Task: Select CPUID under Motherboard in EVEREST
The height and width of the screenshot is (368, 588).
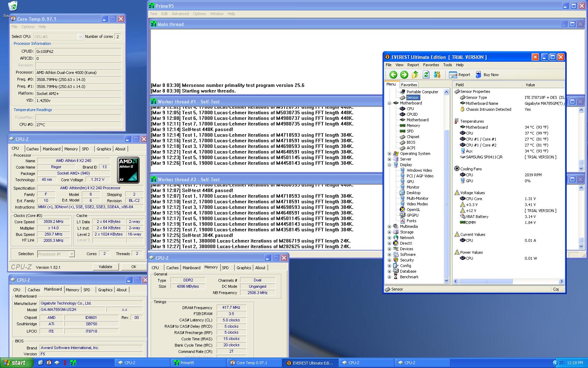Action: [x=412, y=114]
